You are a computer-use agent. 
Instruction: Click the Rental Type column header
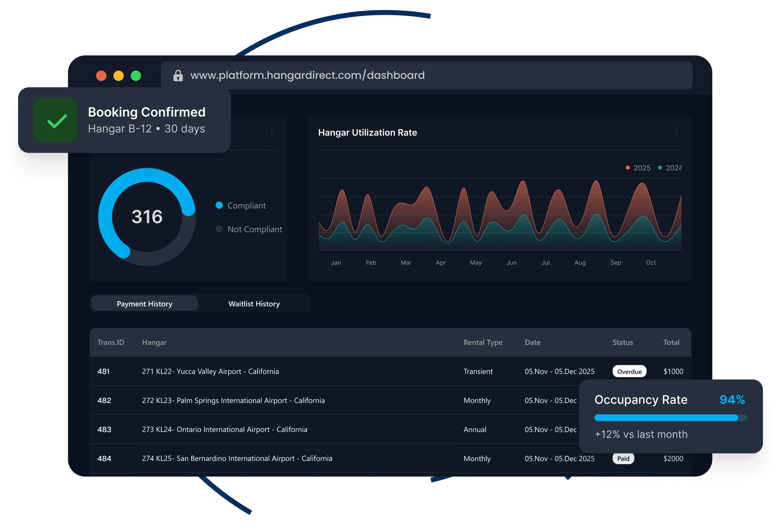pyautogui.click(x=483, y=342)
